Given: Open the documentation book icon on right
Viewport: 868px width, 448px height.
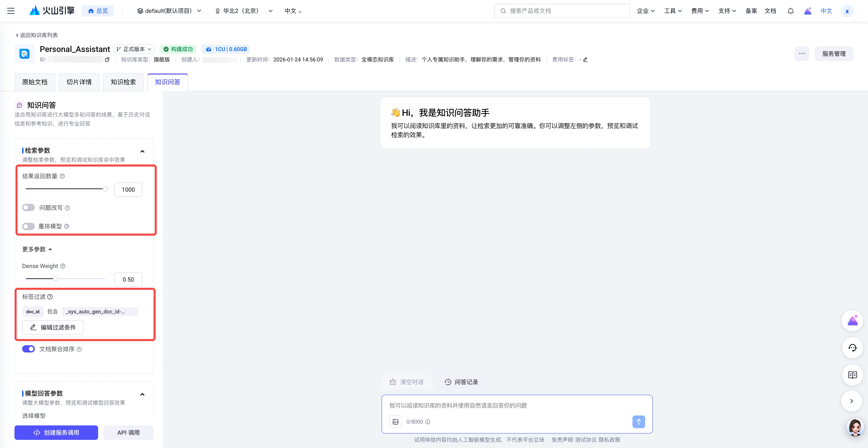Looking at the screenshot, I should 852,375.
